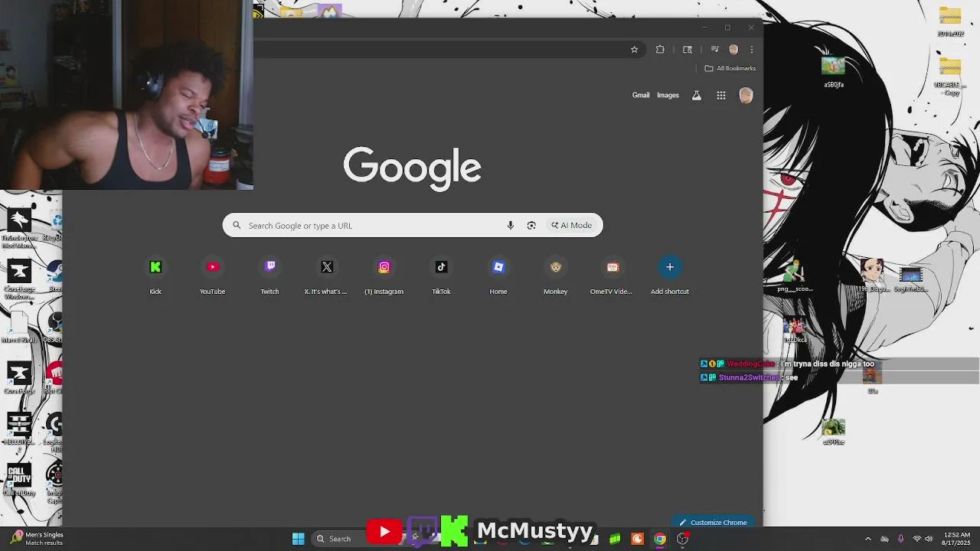Image resolution: width=980 pixels, height=551 pixels.
Task: Select the folder named Copy on desktop
Action: point(950,77)
